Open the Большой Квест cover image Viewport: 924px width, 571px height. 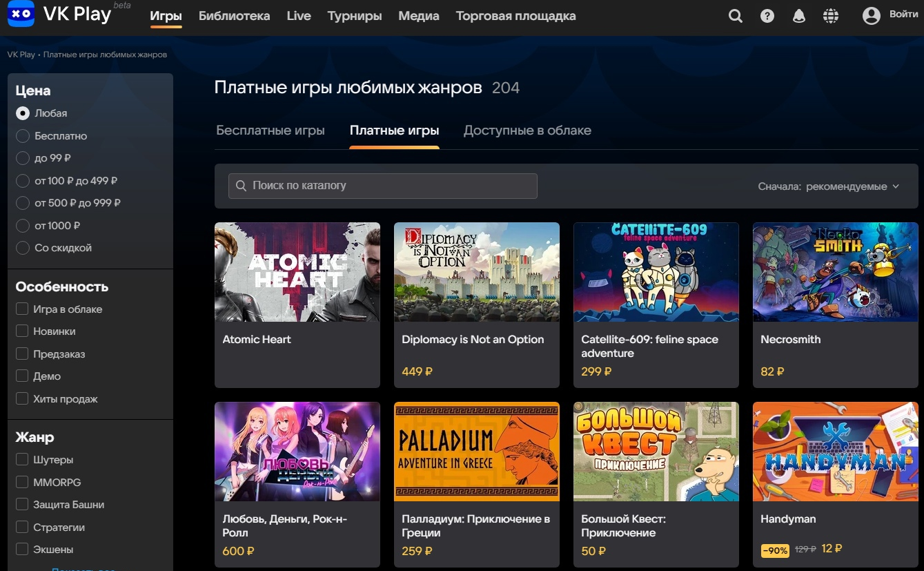656,452
